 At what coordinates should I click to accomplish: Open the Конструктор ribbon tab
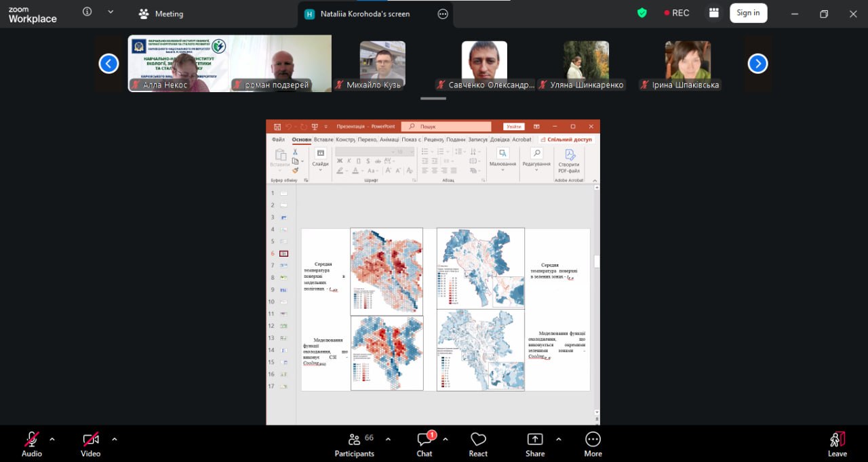click(345, 140)
